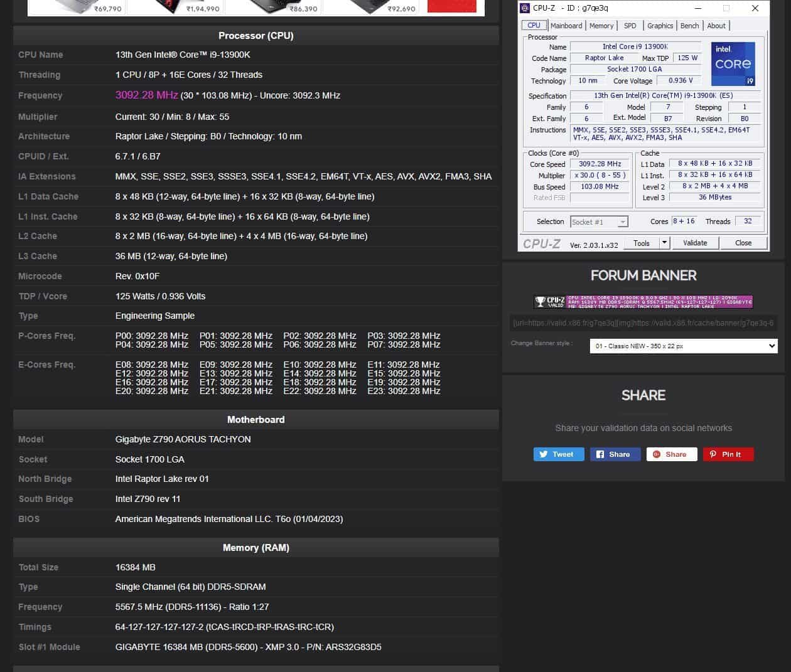Click the forum banner BBCode URL field
Viewport: 791px width, 672px height.
643,323
